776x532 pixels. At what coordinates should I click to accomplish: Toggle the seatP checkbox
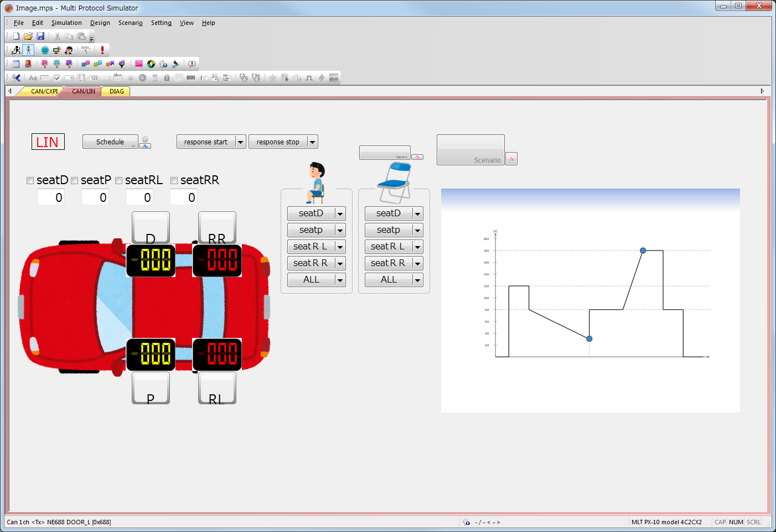tap(75, 180)
